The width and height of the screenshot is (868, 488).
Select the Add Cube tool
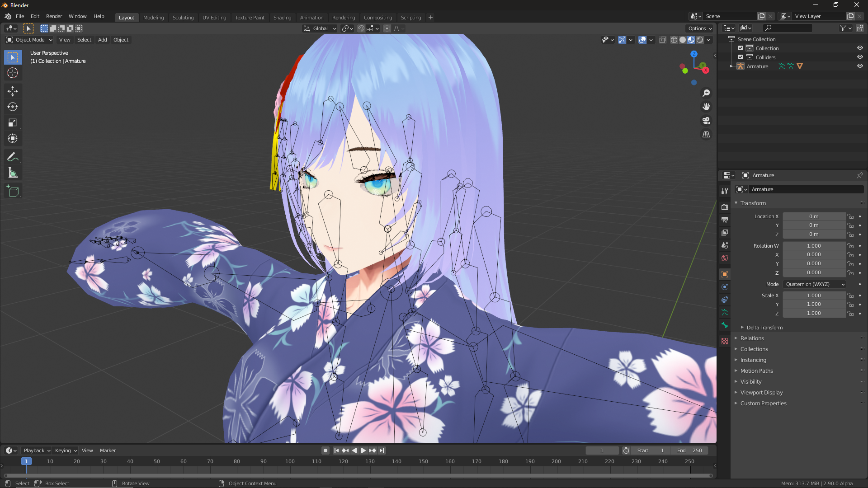click(x=13, y=192)
